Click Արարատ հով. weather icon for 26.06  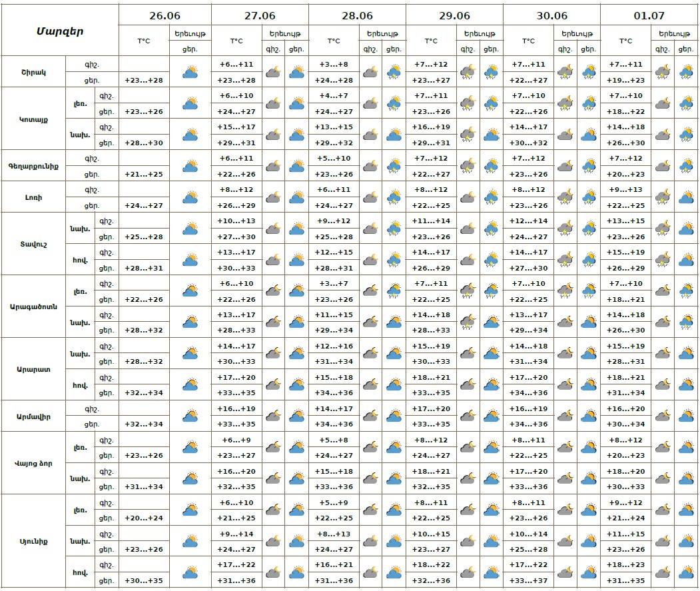[190, 385]
